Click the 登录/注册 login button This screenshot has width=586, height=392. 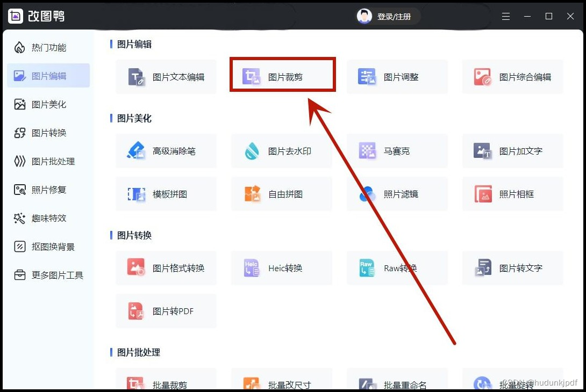[387, 16]
